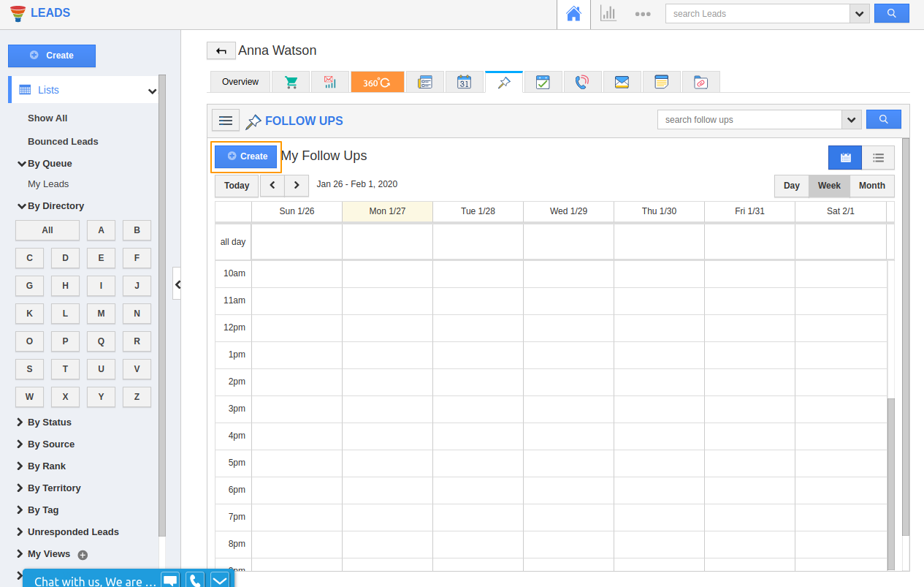Open the more options three-dots icon
Viewport: 924px width, 587px height.
643,14
